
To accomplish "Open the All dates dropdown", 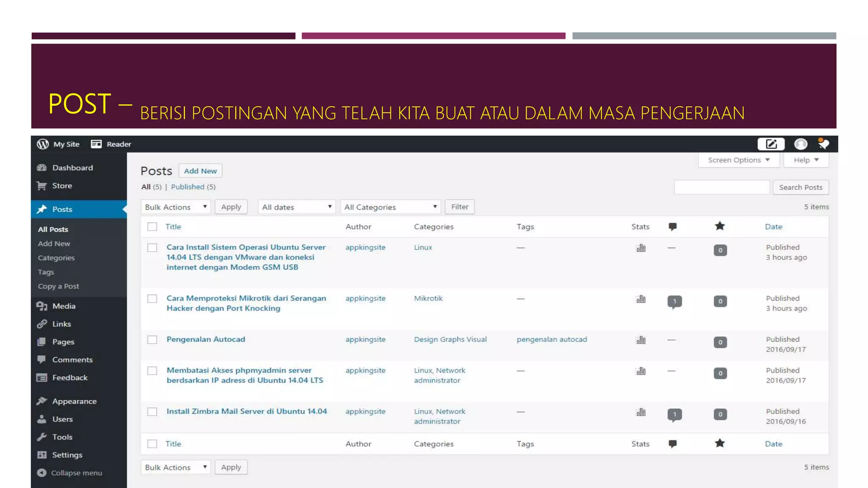I will pyautogui.click(x=296, y=207).
